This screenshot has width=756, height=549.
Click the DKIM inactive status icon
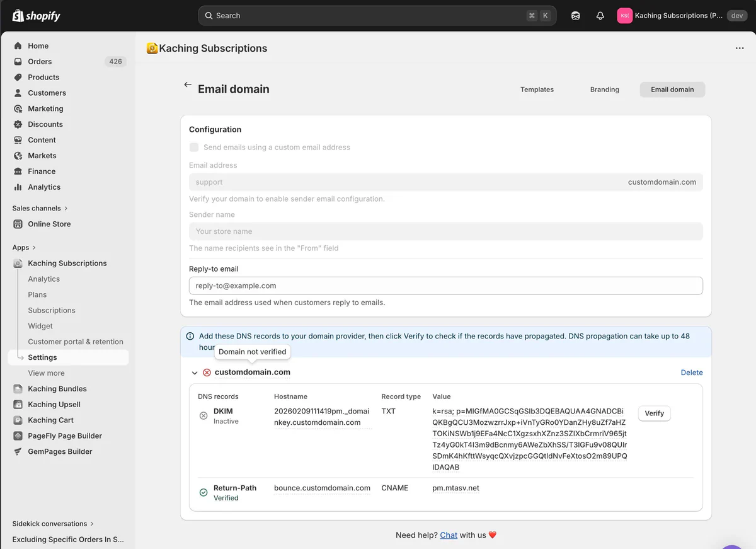(203, 416)
